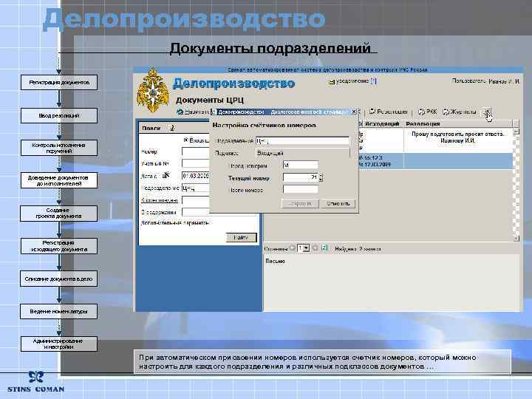Select the highlighted blue table row

point(436,161)
